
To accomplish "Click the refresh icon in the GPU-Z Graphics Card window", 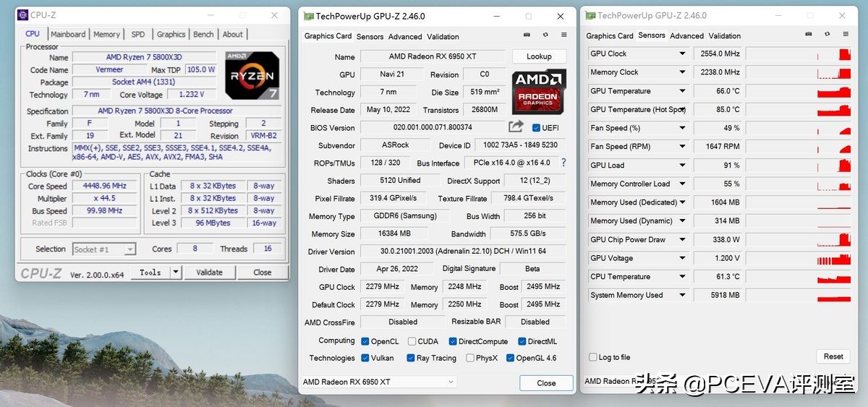I will [545, 35].
